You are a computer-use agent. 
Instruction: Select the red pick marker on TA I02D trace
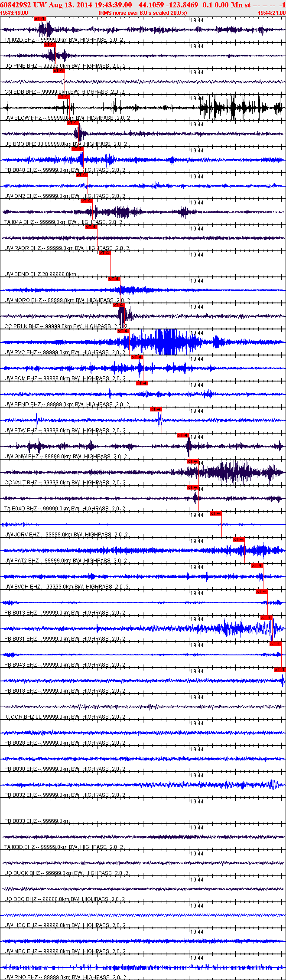click(x=40, y=19)
